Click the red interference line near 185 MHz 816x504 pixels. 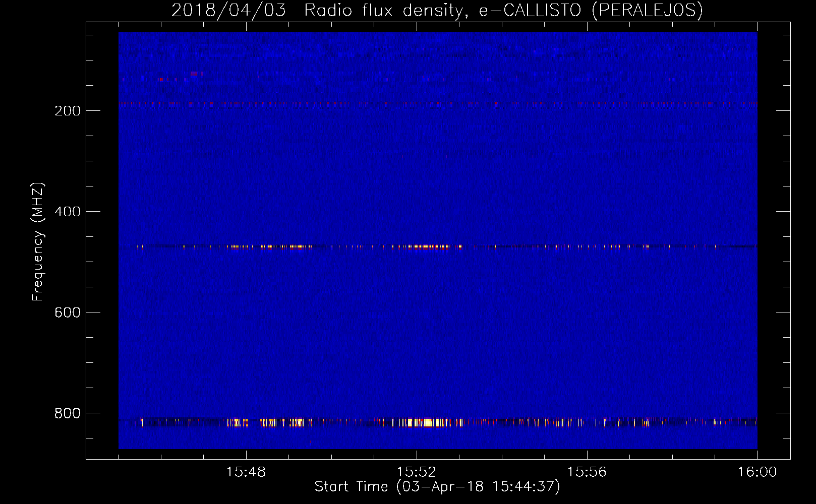click(438, 103)
